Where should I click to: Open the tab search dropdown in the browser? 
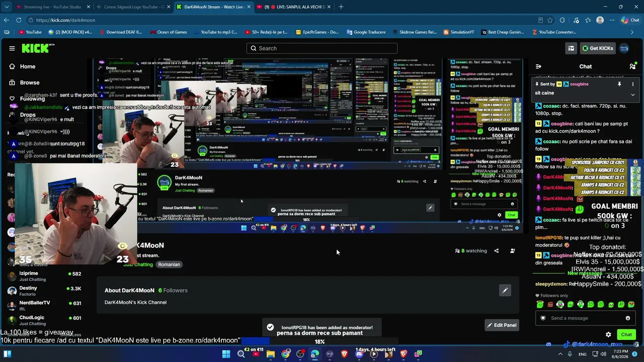point(7,7)
